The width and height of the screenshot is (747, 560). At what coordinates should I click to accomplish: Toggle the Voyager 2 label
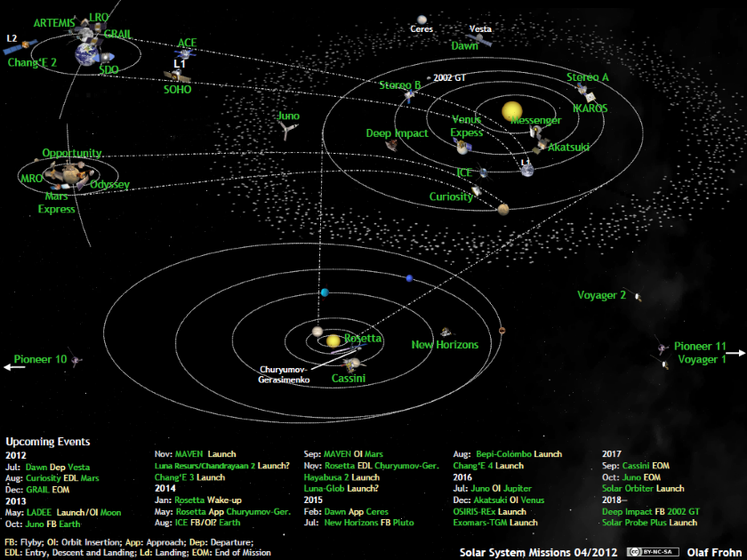coord(604,294)
